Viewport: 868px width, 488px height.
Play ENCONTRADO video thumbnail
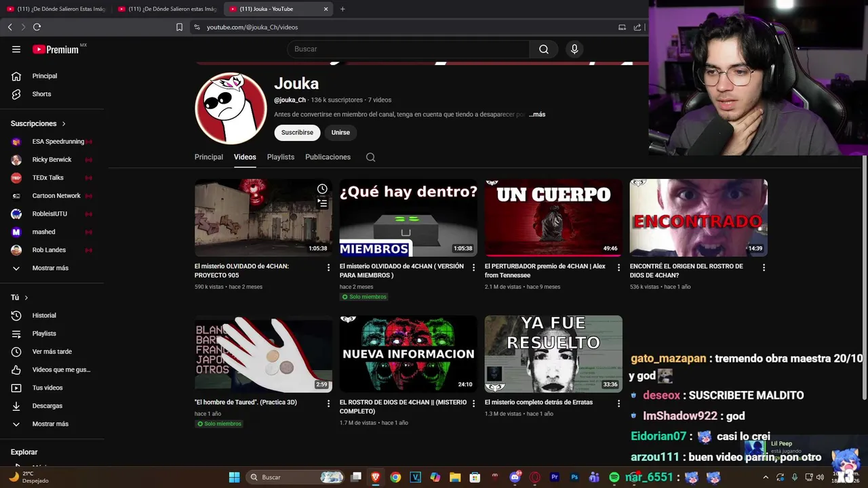[698, 218]
